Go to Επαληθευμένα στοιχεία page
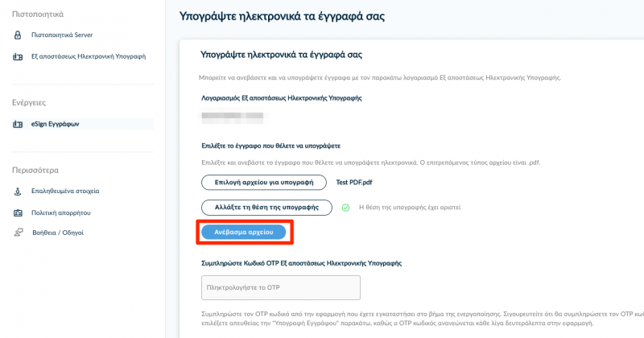Viewport: 644px width, 338px height. click(65, 191)
